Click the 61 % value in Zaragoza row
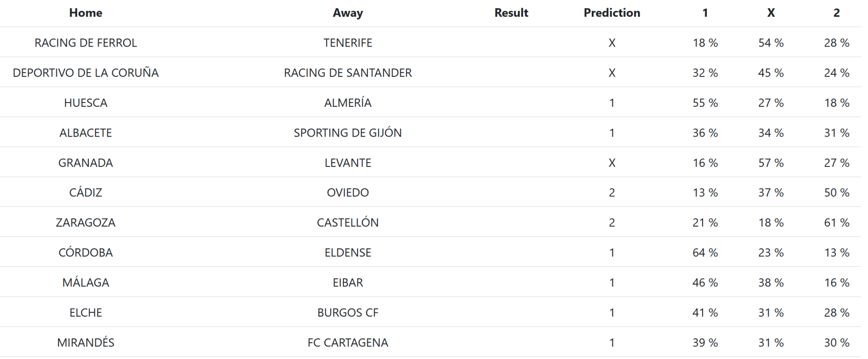 [x=836, y=222]
